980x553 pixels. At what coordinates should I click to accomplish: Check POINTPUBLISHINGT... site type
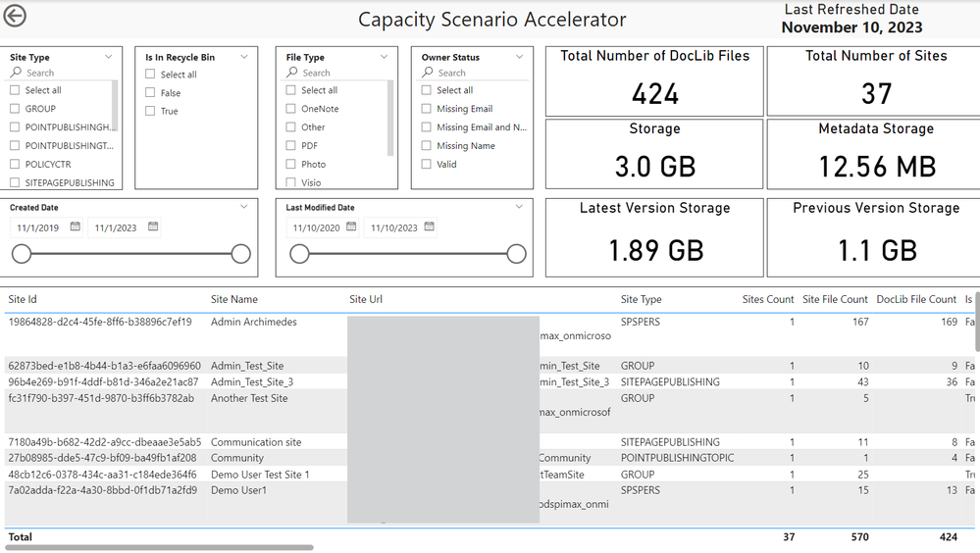15,145
